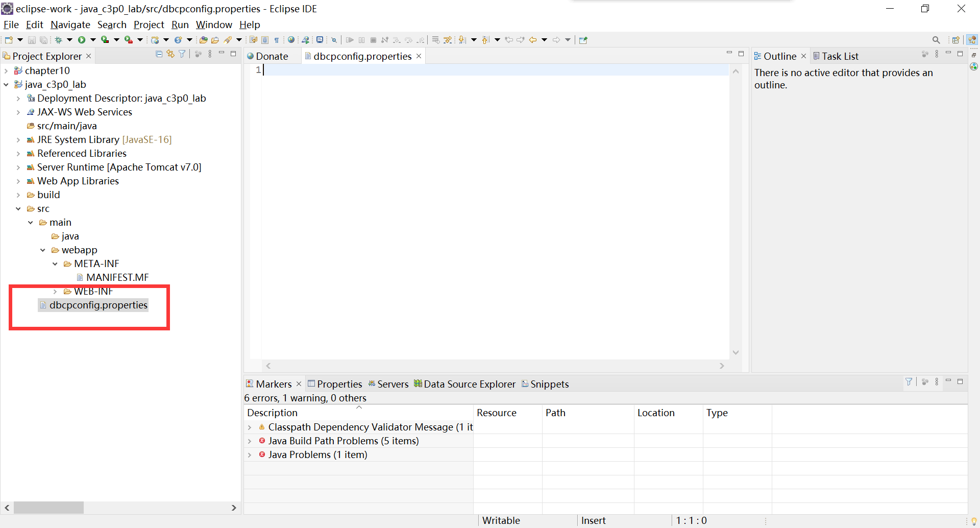Pin the current editor
The image size is (980, 528).
pos(583,39)
